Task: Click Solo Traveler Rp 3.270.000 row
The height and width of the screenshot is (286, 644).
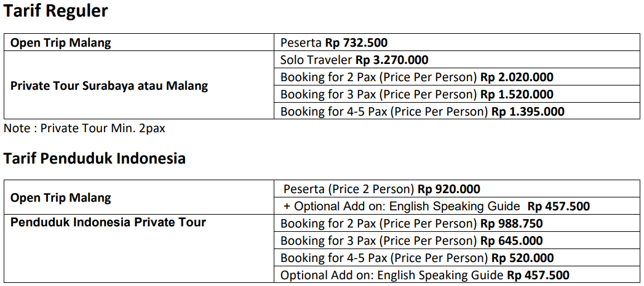Action: pyautogui.click(x=457, y=60)
